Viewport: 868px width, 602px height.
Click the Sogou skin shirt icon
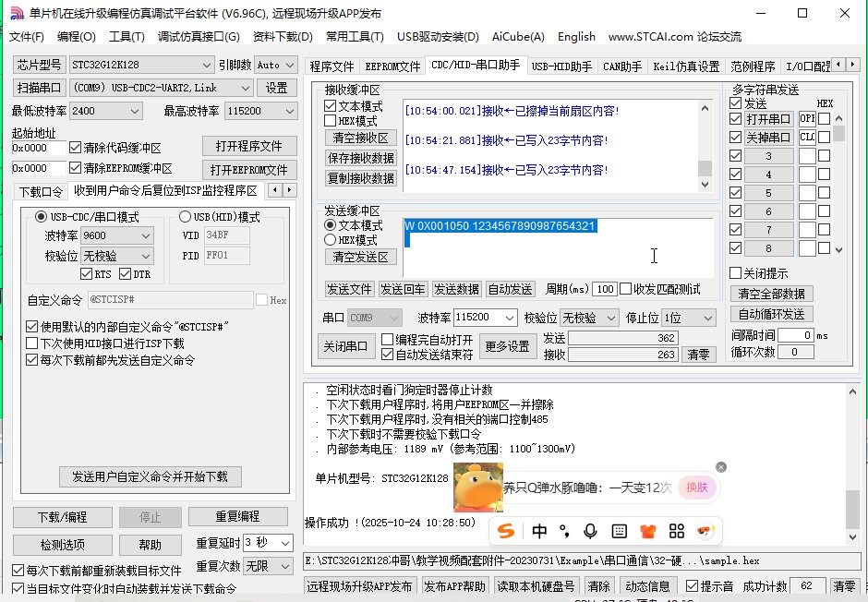tap(647, 531)
